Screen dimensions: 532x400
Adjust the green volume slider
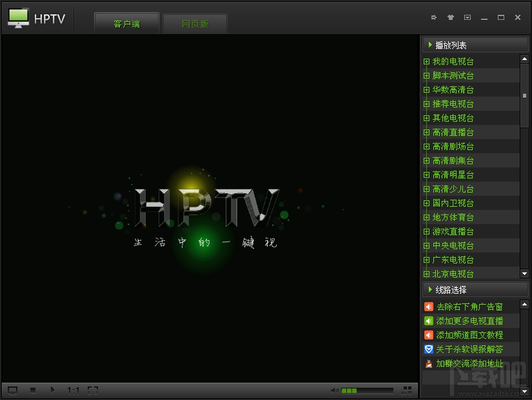367,391
